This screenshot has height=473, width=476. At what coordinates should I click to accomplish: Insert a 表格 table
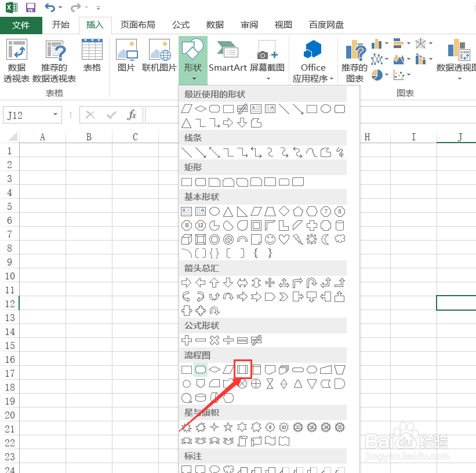92,56
